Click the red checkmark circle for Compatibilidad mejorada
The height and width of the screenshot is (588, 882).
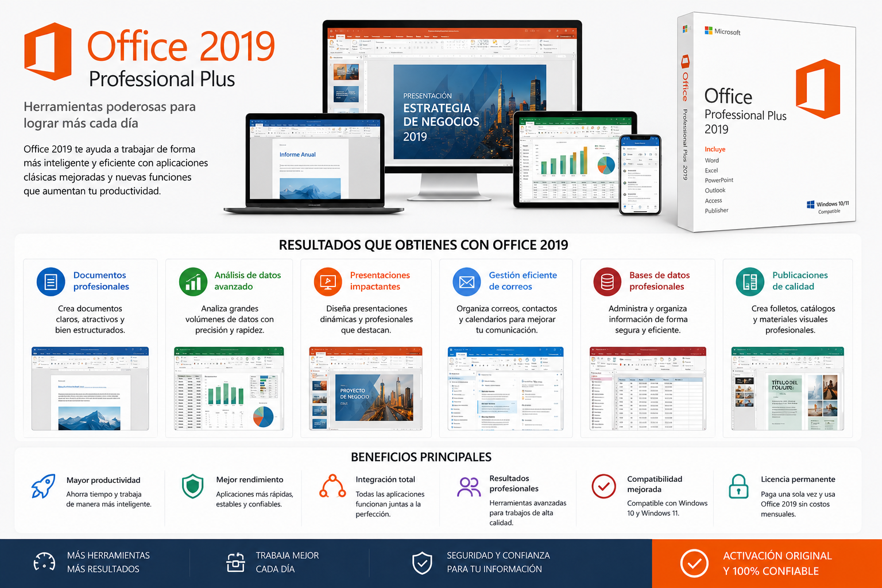604,486
